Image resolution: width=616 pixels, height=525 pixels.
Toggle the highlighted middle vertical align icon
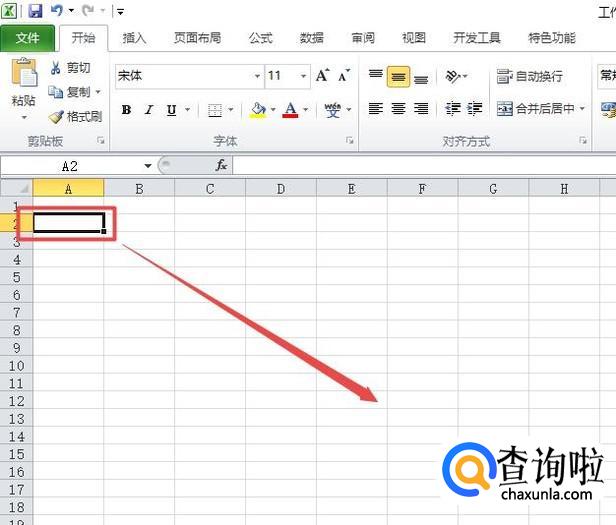click(398, 76)
